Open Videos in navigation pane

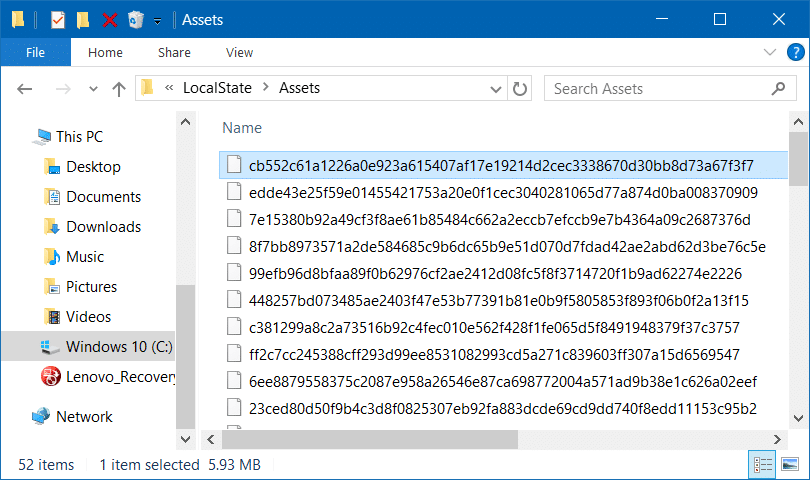[x=88, y=317]
